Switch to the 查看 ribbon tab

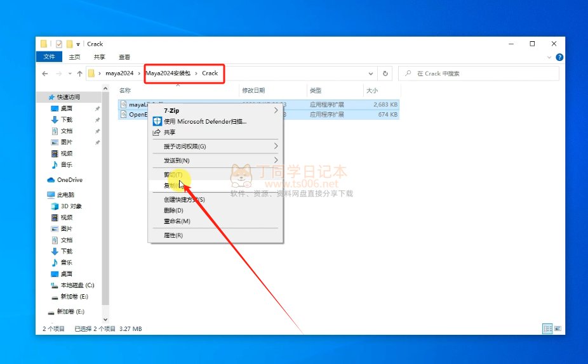pyautogui.click(x=124, y=57)
